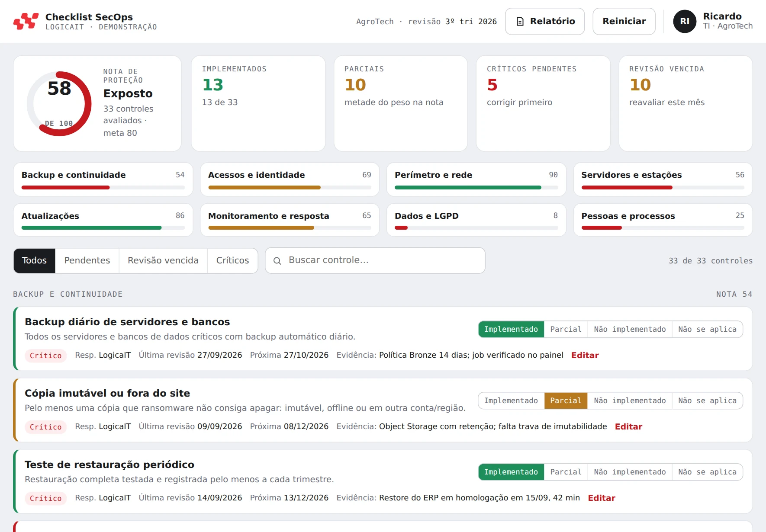Image resolution: width=766 pixels, height=532 pixels.
Task: Click the 'Ricardo' user name
Action: tap(722, 16)
